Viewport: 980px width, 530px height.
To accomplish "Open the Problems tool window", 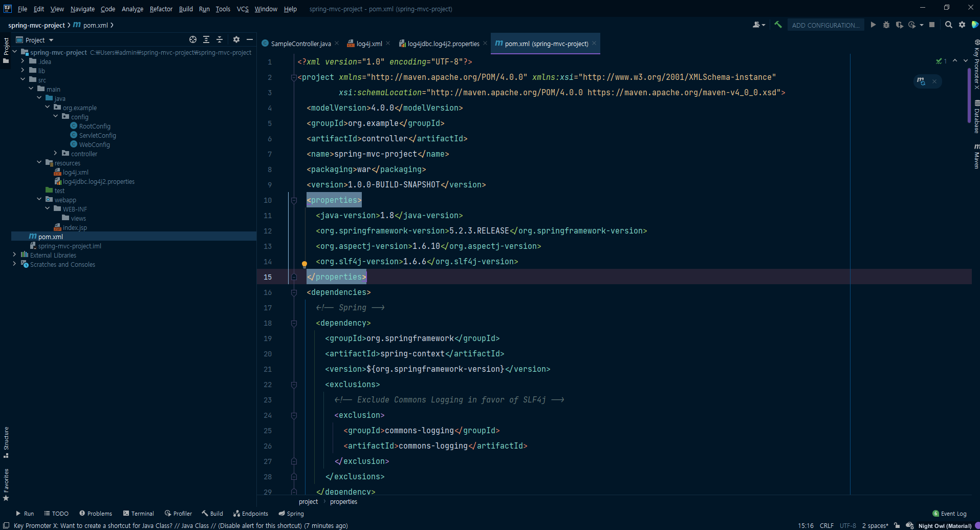I will click(x=96, y=514).
